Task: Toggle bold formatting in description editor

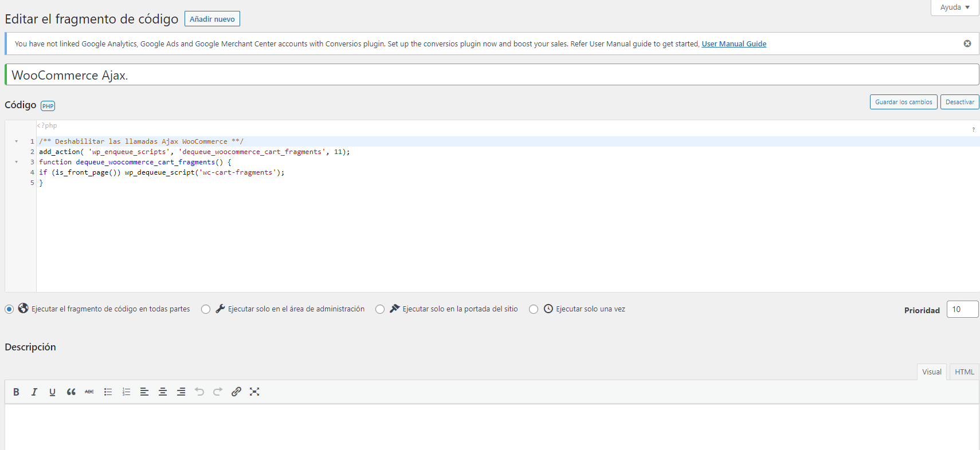Action: [16, 392]
